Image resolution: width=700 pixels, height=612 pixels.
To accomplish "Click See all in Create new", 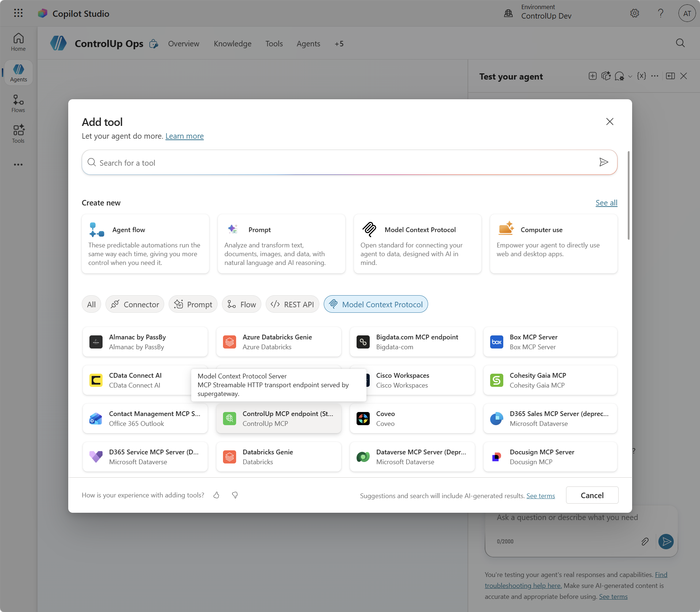I will pos(606,203).
